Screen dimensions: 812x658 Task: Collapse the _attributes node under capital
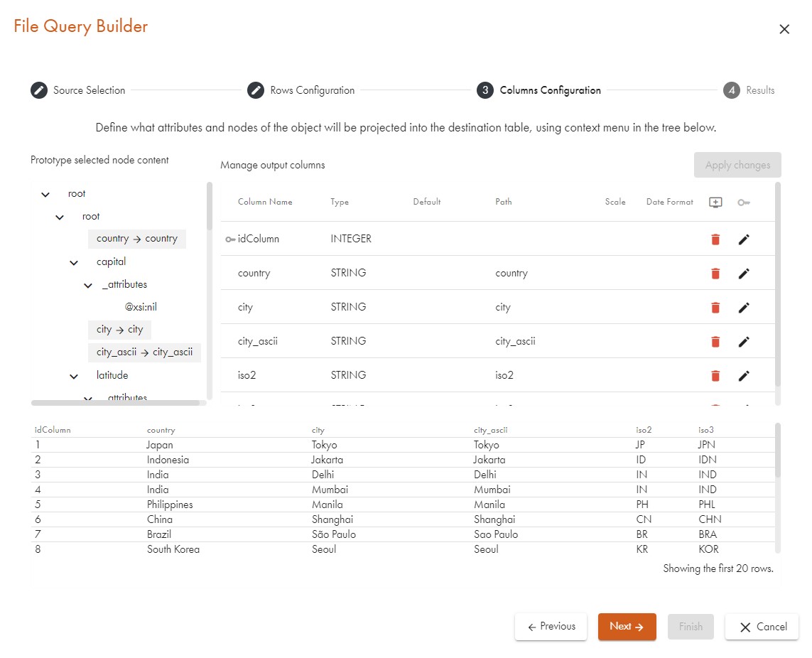point(88,285)
